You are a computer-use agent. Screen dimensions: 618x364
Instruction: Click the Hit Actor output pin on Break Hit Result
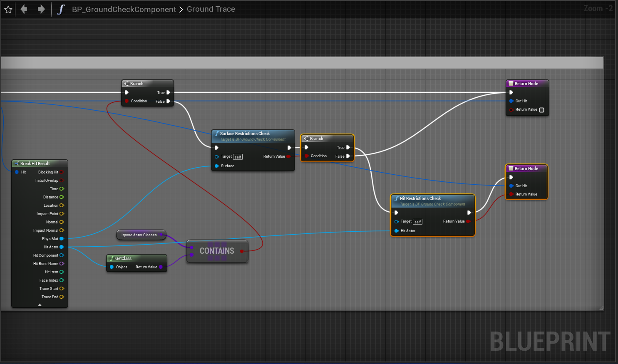(62, 247)
